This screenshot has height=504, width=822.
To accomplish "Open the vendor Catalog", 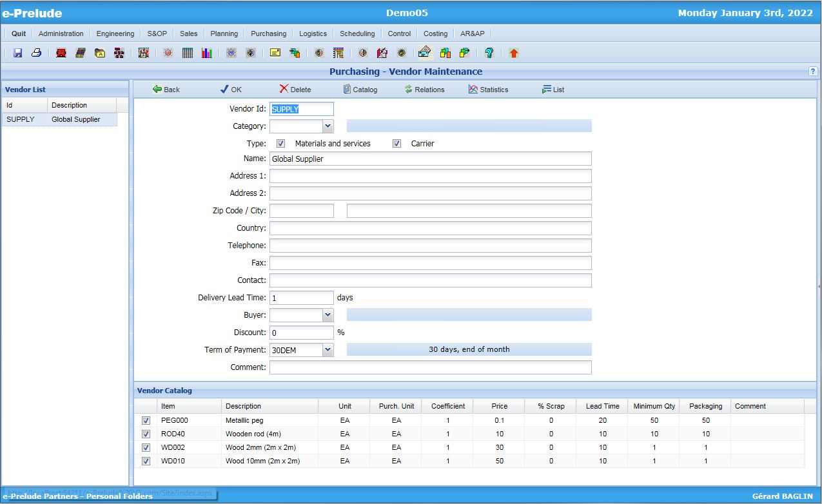I will 360,90.
